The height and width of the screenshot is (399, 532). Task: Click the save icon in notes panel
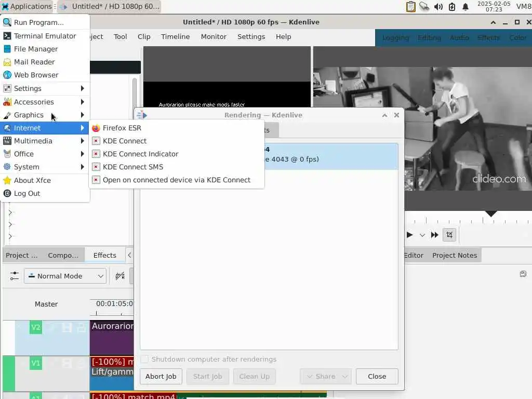[523, 274]
